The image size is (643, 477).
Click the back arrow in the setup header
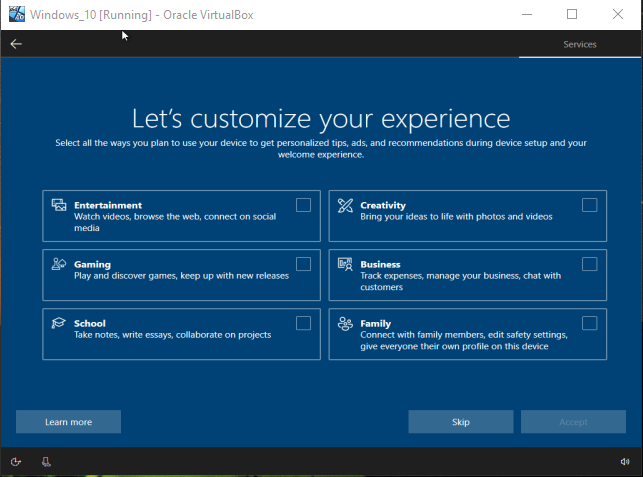tap(16, 44)
